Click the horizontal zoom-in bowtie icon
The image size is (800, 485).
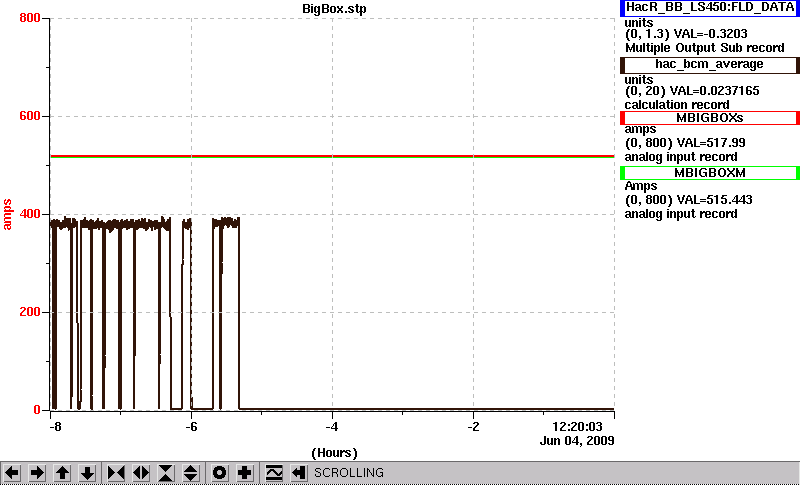(x=116, y=473)
